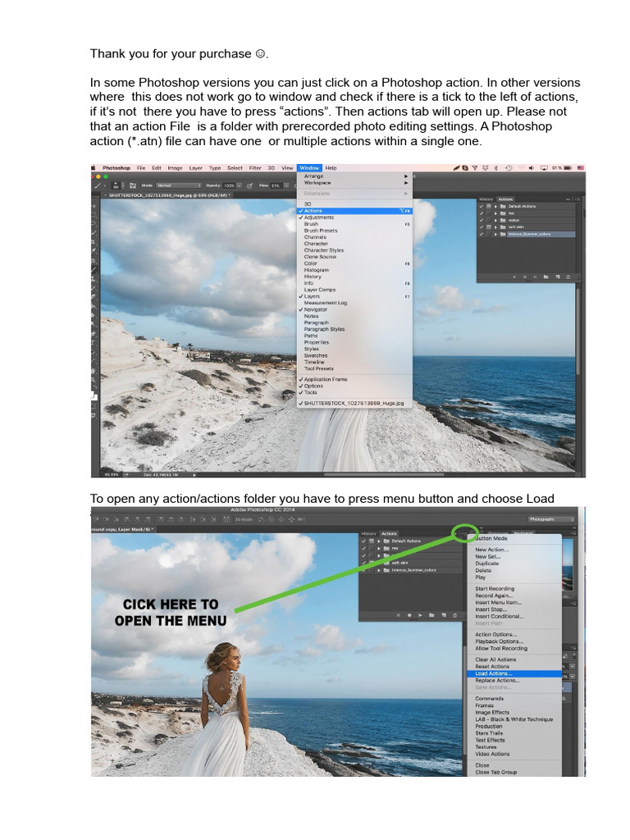Expand Intence_Summer_colors in the Load Actions screenshot
The height and width of the screenshot is (840, 630).
[379, 570]
